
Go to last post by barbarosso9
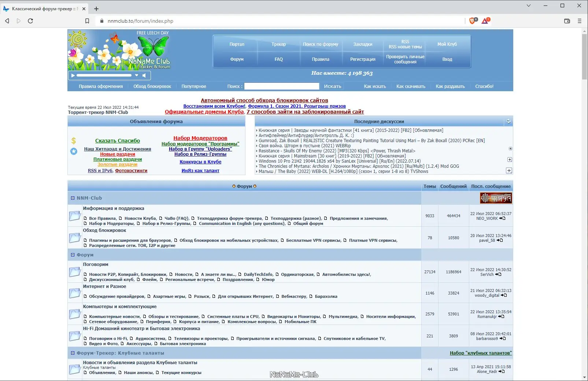click(503, 339)
